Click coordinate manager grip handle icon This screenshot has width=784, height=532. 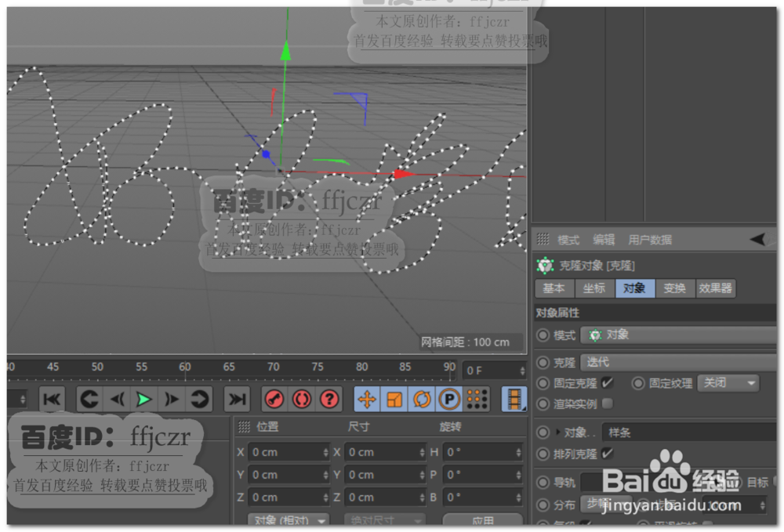point(244,426)
